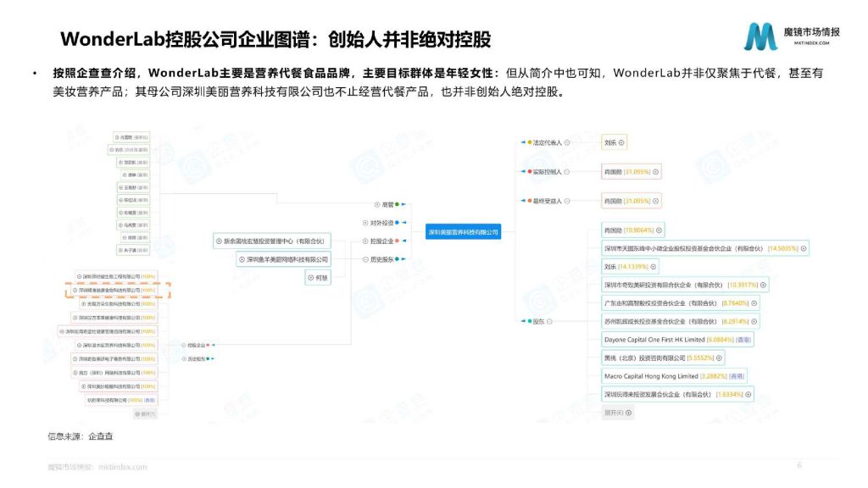This screenshot has width=868, height=488.
Task: Click the blue arrow beside 对外投资
Action: pyautogui.click(x=404, y=223)
